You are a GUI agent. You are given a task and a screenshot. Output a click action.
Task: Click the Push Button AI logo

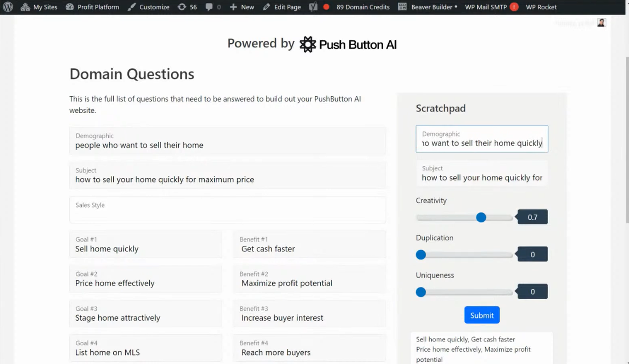tap(307, 44)
